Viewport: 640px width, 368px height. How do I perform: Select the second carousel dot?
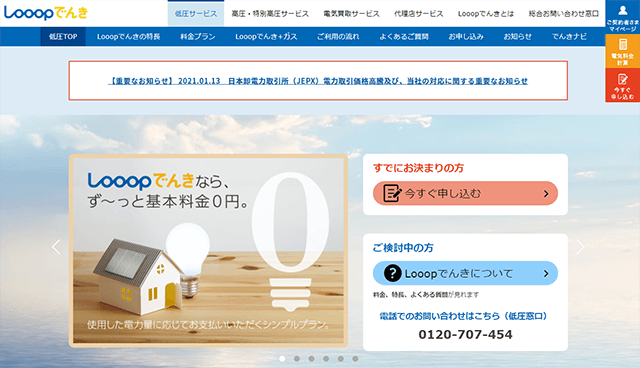[297, 359]
